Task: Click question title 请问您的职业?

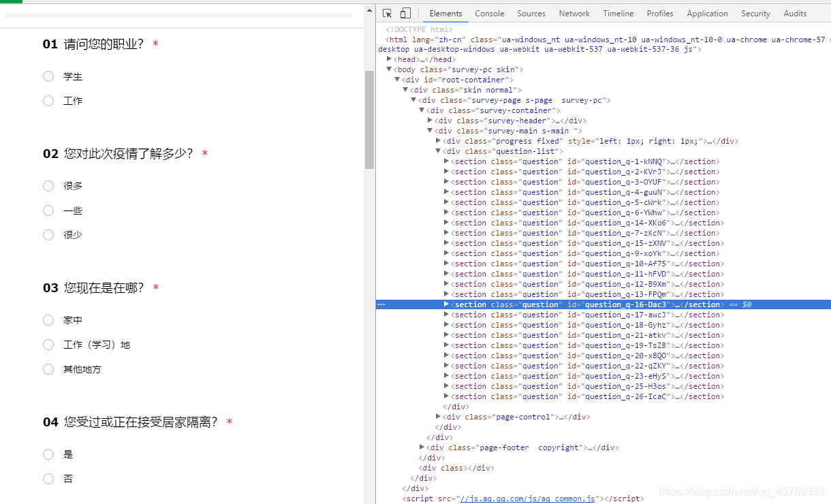Action: (104, 44)
